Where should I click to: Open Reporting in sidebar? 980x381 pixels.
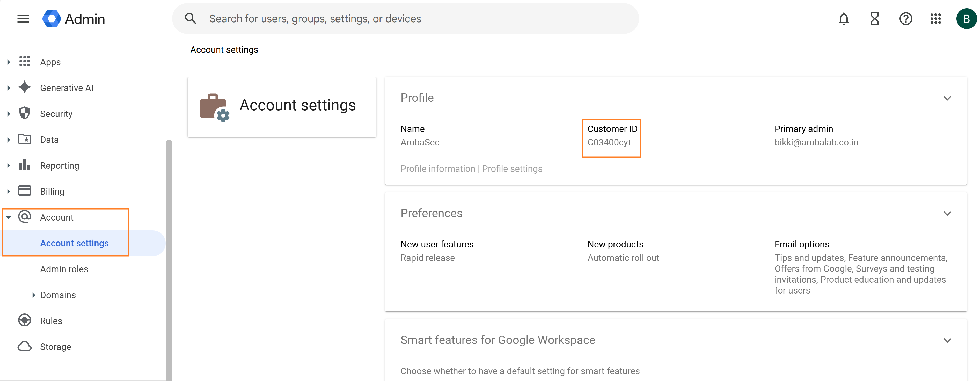click(59, 165)
